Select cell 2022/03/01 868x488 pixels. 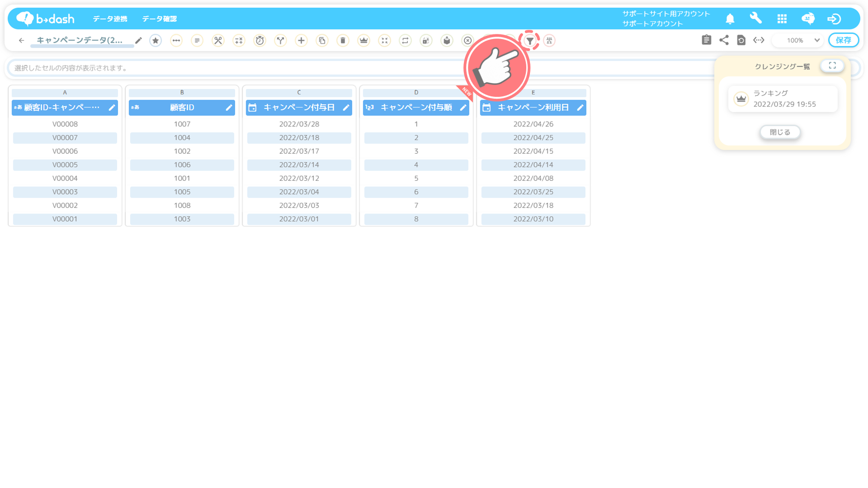click(x=299, y=219)
